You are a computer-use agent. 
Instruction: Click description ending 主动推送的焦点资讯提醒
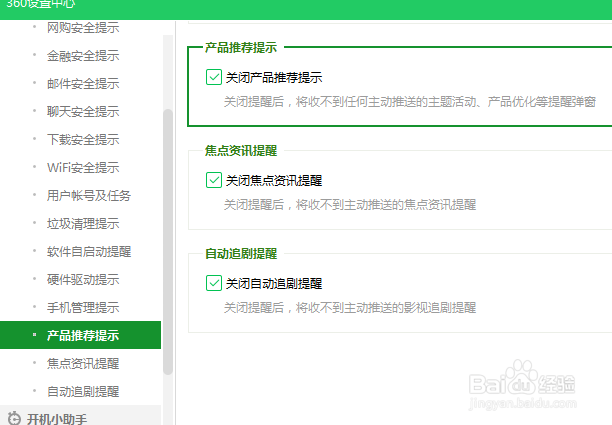tap(350, 205)
